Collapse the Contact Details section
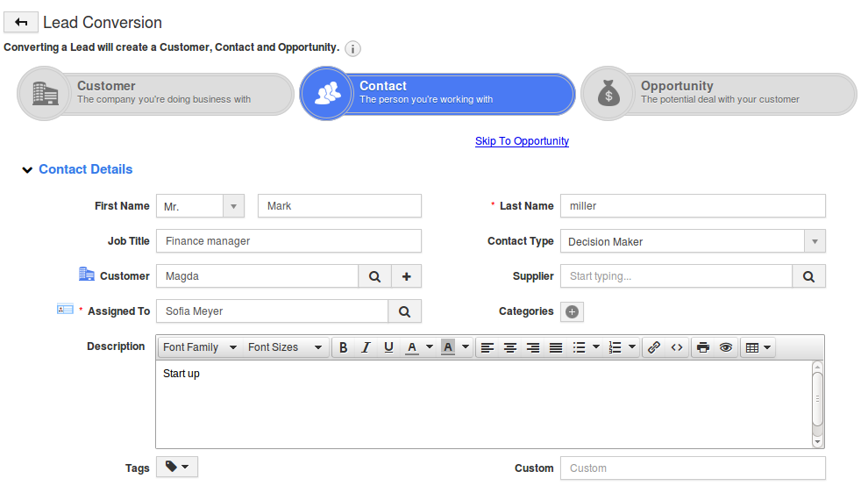The height and width of the screenshot is (500, 868). (27, 170)
